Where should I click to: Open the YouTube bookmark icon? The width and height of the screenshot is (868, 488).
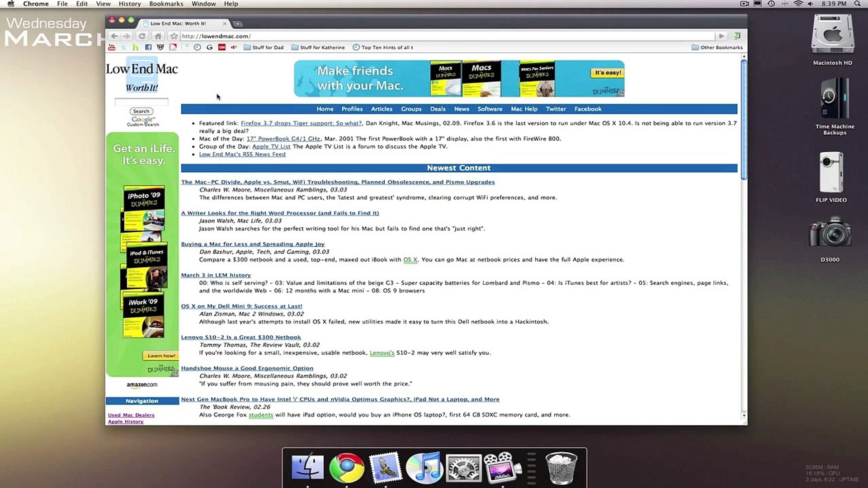pyautogui.click(x=112, y=47)
